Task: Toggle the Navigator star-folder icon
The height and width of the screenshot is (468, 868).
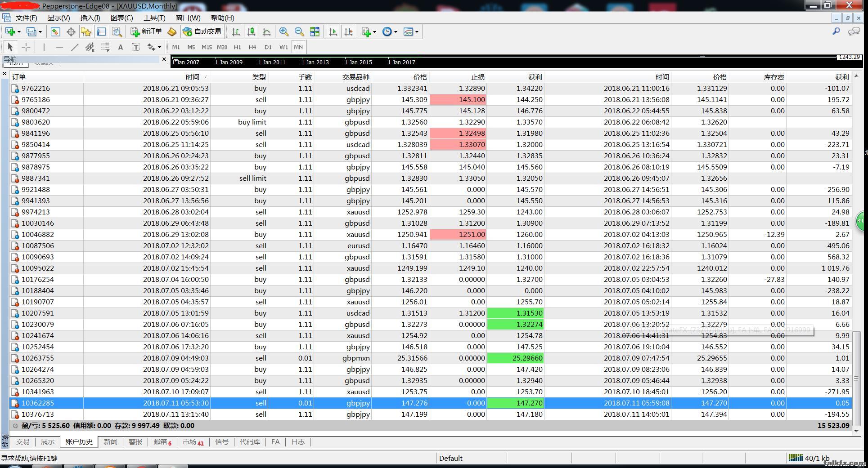Action: coord(86,31)
